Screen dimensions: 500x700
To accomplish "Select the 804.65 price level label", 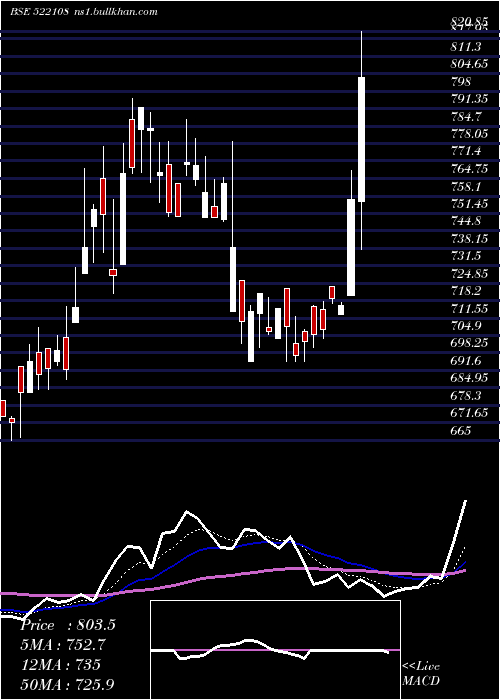I will coord(469,64).
